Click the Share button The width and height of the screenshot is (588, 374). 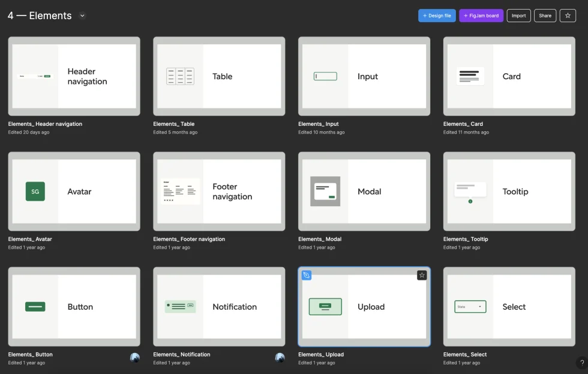[545, 16]
